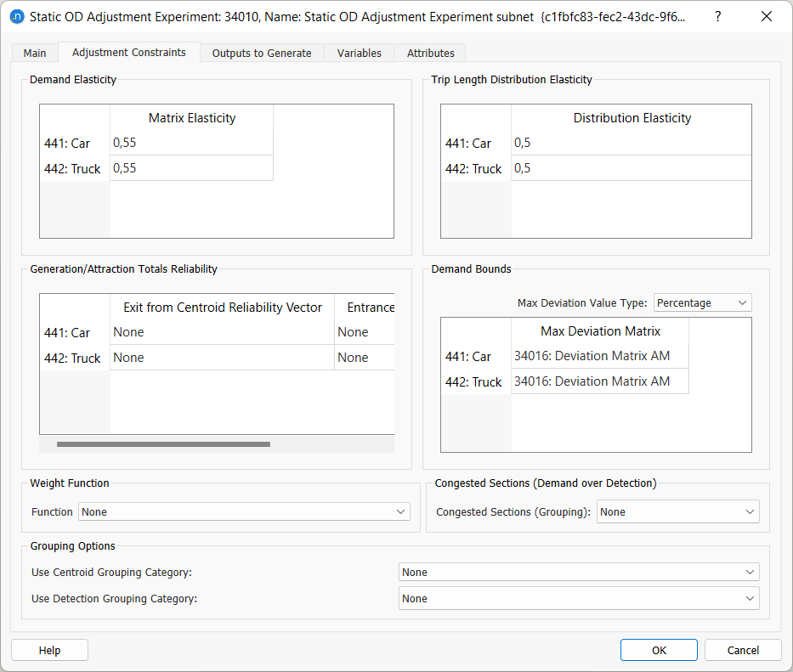Go to the Attributes tab

pos(430,53)
